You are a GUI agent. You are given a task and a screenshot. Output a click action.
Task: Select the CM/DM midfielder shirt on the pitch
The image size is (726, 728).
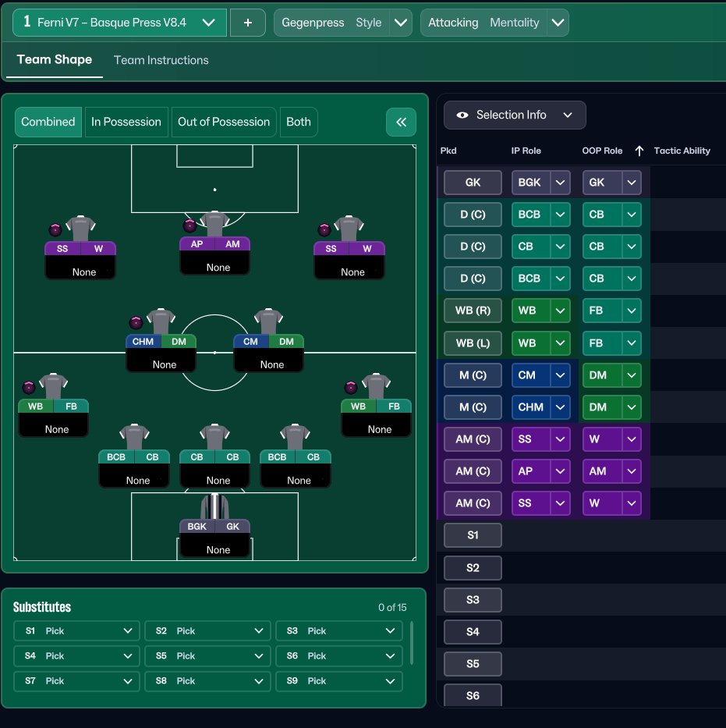click(x=268, y=321)
